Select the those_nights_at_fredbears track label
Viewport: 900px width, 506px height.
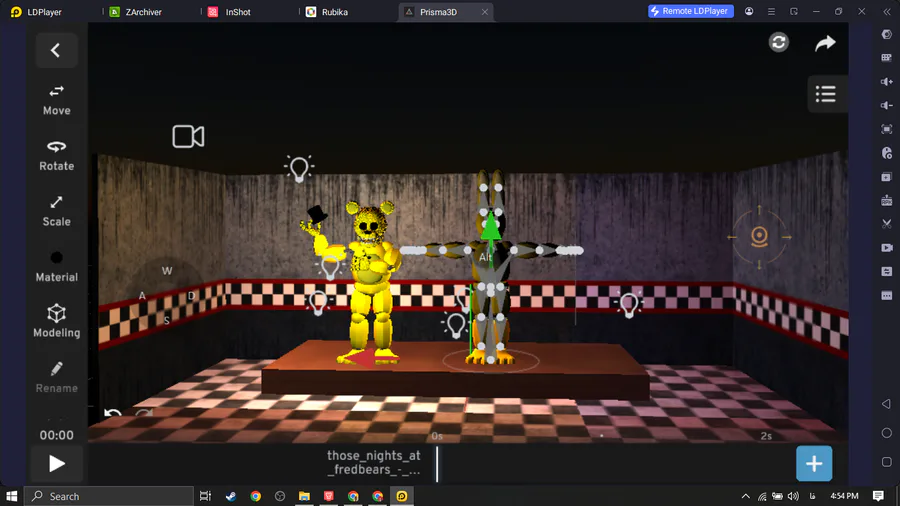(x=374, y=463)
